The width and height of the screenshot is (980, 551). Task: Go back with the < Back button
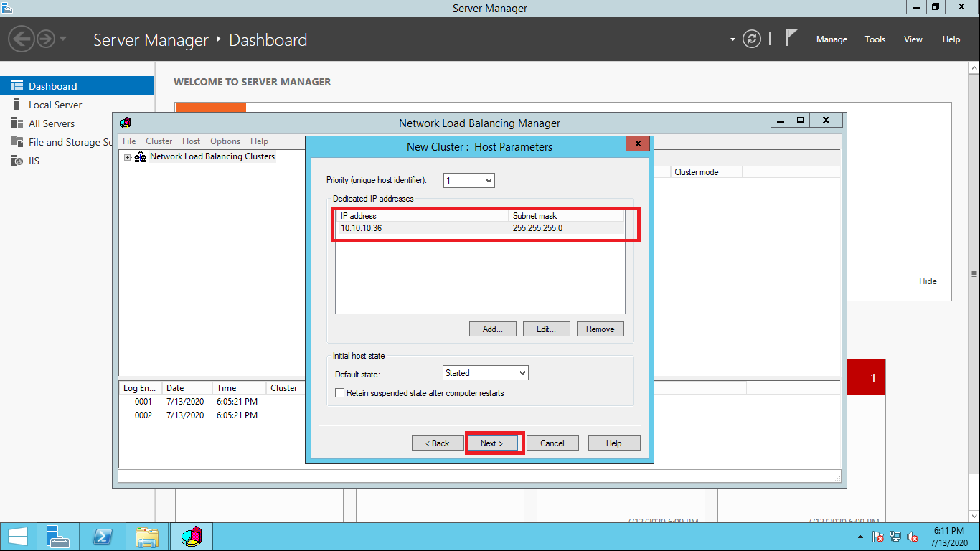[x=438, y=443]
